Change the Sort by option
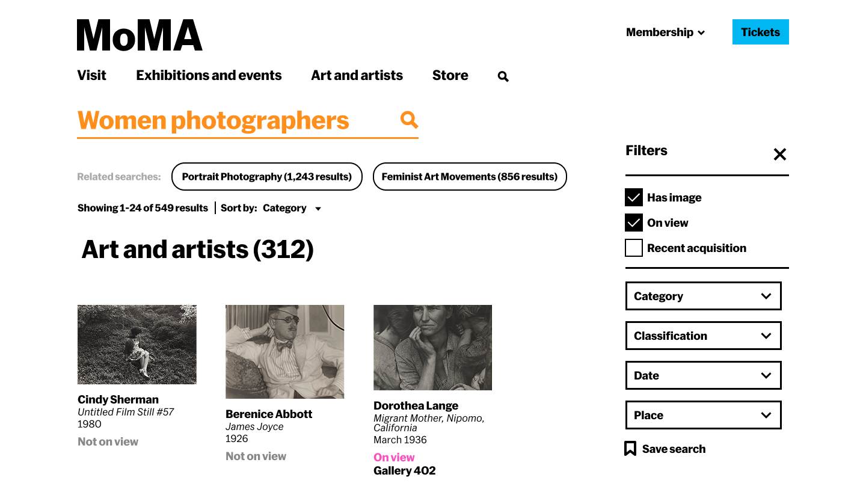This screenshot has width=866, height=504. pos(292,208)
